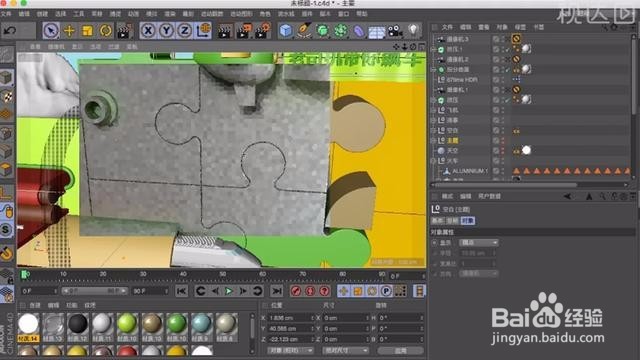
Task: Click the timeline preview range slider
Action: coord(94,291)
